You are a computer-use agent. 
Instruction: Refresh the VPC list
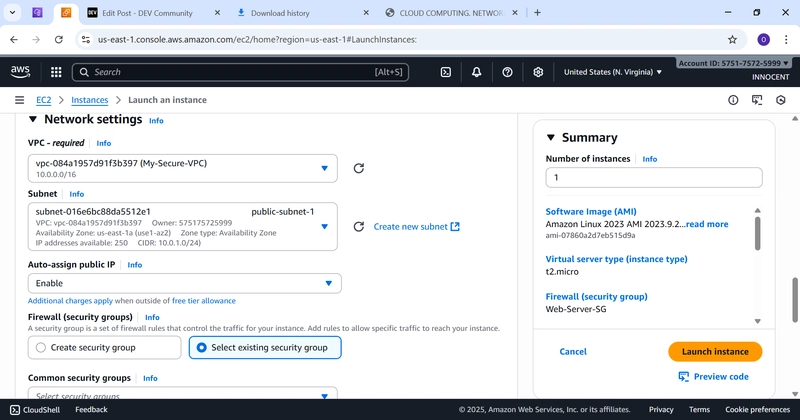point(359,168)
